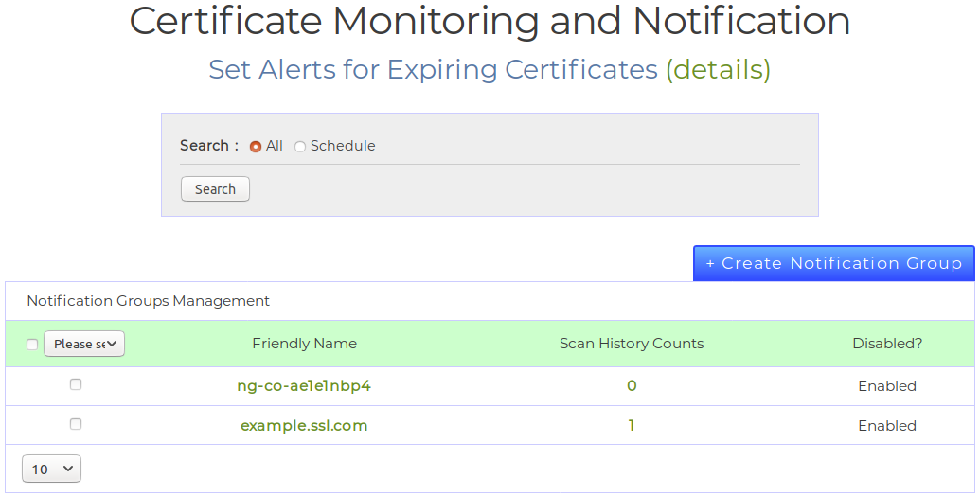Click Create Notification Group button
Viewport: 980px width, 497px height.
(x=833, y=263)
